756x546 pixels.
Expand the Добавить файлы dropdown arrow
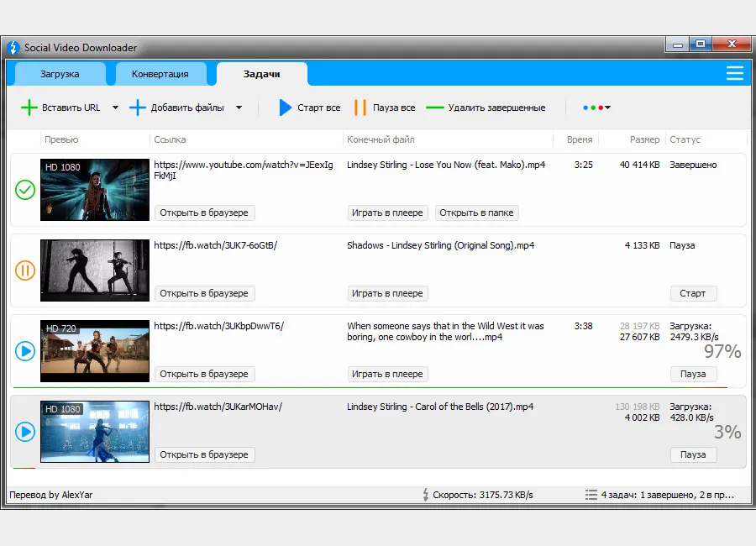pyautogui.click(x=239, y=108)
